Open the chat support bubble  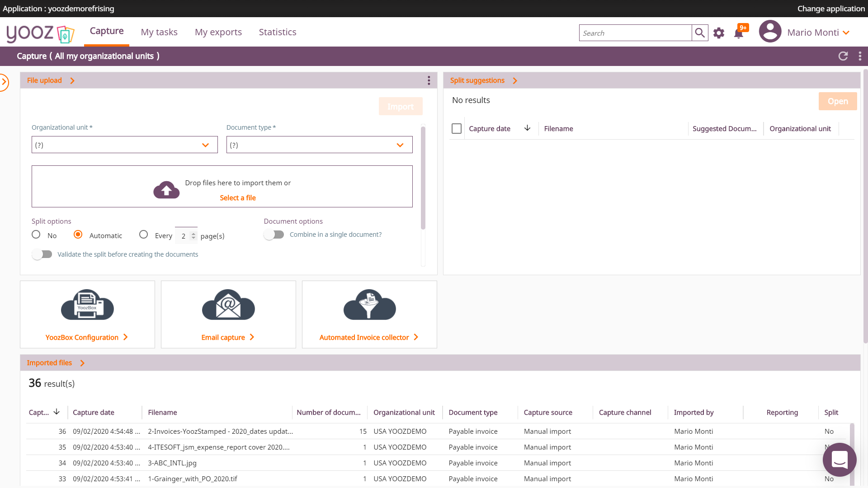pyautogui.click(x=840, y=460)
